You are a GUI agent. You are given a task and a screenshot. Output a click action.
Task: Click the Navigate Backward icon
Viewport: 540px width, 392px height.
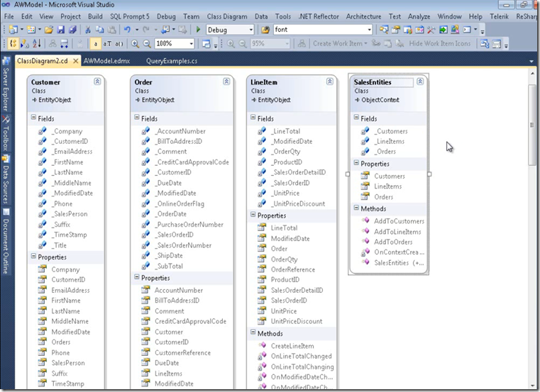pyautogui.click(x=165, y=30)
